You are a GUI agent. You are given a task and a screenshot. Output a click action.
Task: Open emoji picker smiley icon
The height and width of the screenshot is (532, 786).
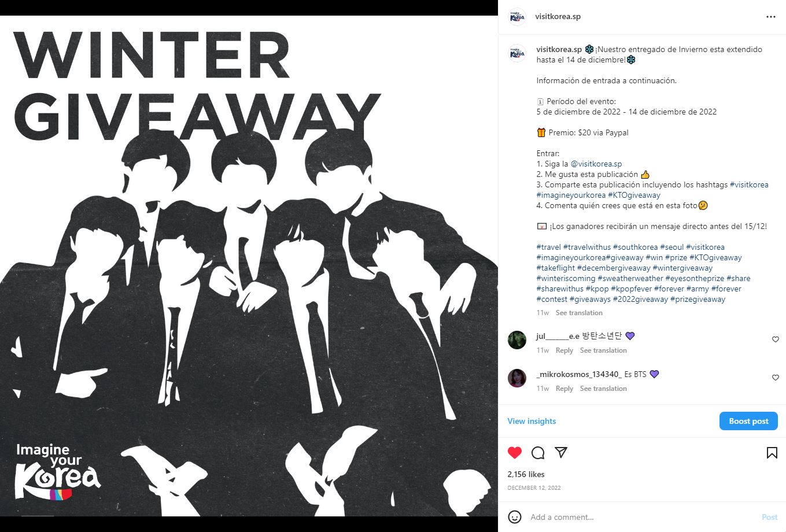pyautogui.click(x=515, y=517)
